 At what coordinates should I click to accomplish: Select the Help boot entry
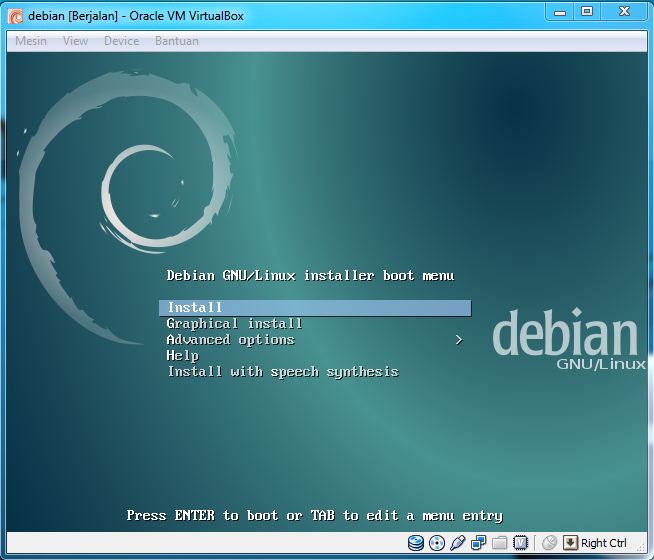pos(183,356)
